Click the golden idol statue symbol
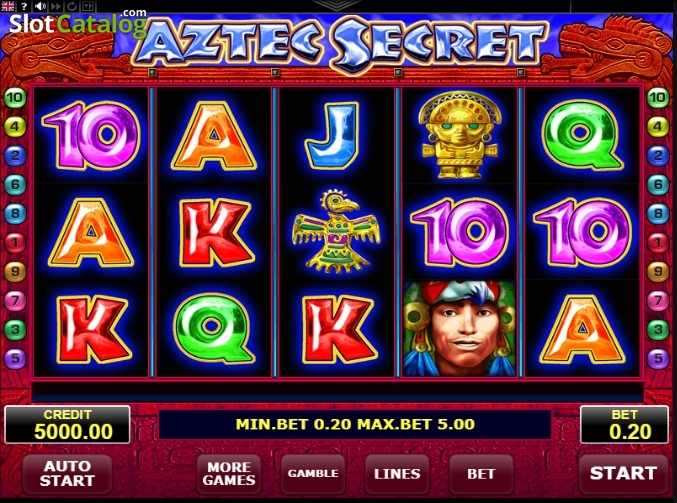 (460, 134)
